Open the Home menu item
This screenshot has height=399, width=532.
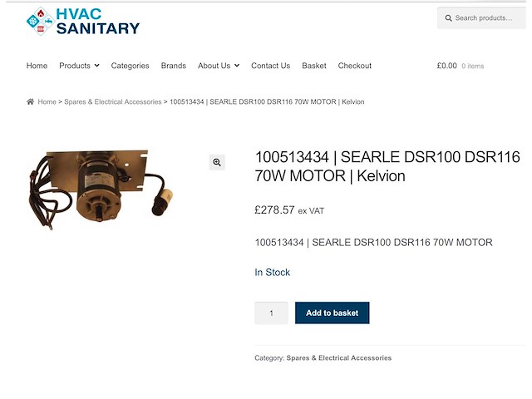37,66
